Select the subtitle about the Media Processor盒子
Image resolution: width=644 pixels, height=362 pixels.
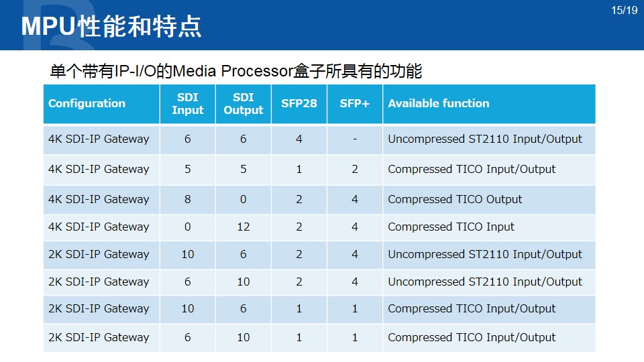235,71
